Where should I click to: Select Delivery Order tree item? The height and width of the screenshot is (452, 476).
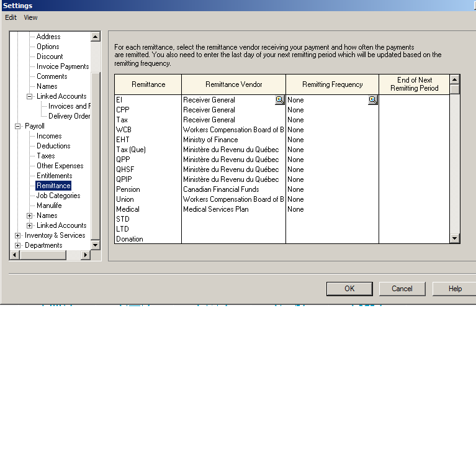(70, 116)
